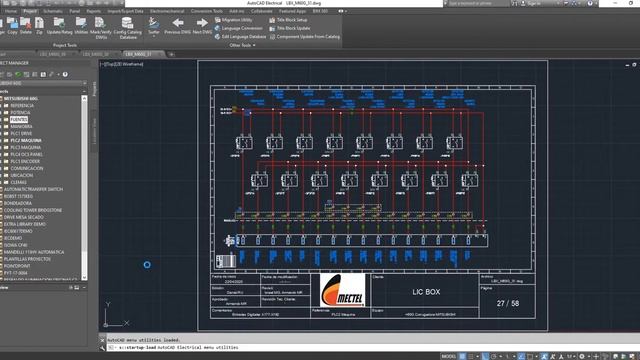Open the Electromechanical ribbon tab

click(167, 11)
